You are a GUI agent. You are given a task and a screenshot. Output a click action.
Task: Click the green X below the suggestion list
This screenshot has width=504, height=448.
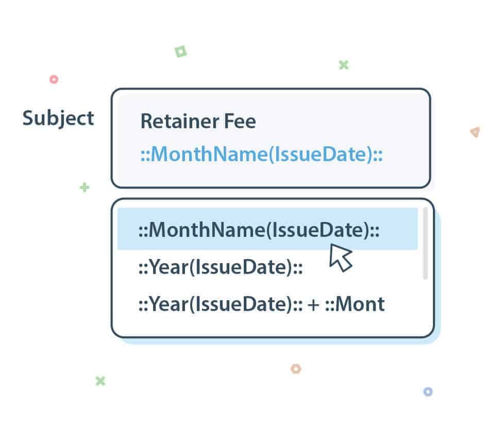pos(100,381)
